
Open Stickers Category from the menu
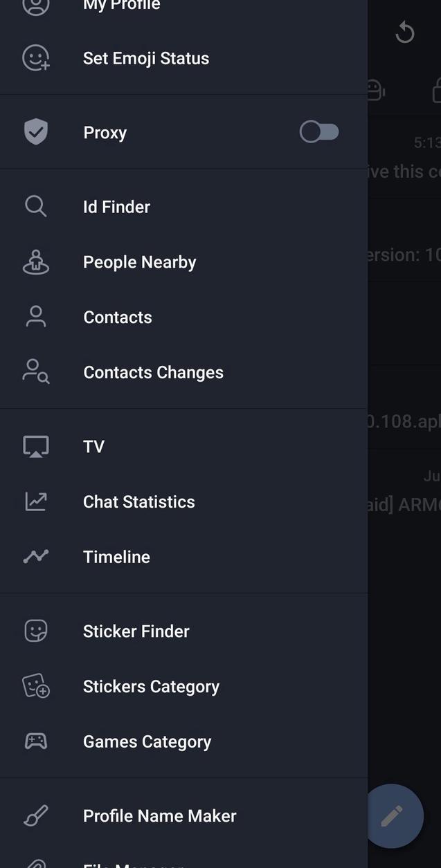tap(151, 685)
